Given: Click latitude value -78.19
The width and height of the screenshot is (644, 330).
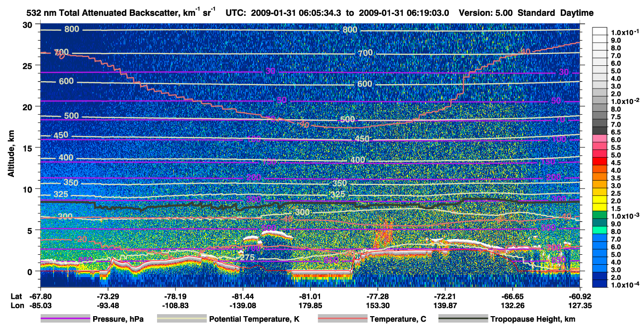Looking at the screenshot, I should tap(175, 296).
